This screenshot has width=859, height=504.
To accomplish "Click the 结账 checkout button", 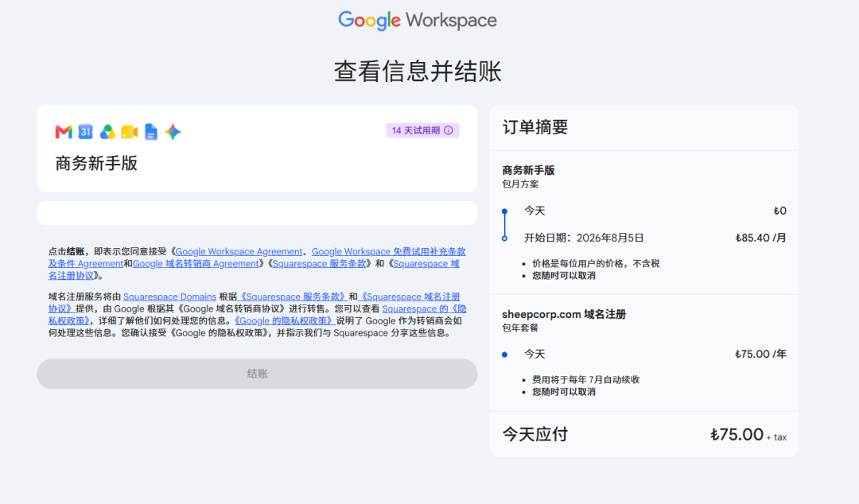I will [257, 374].
